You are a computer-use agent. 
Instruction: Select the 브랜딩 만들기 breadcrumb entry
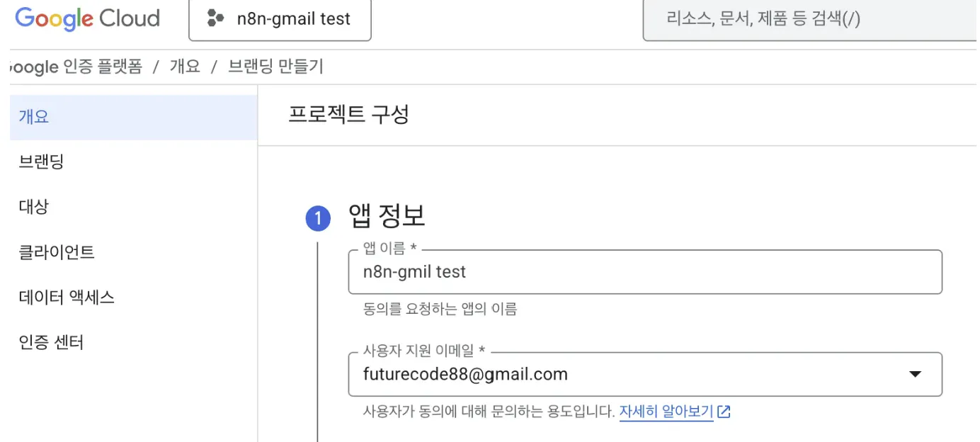(x=275, y=67)
